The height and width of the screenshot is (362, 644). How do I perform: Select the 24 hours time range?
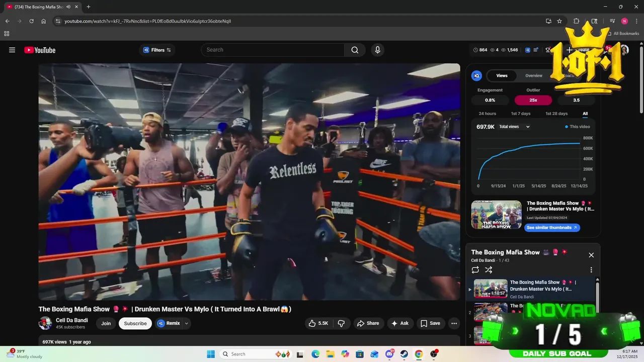click(x=487, y=114)
